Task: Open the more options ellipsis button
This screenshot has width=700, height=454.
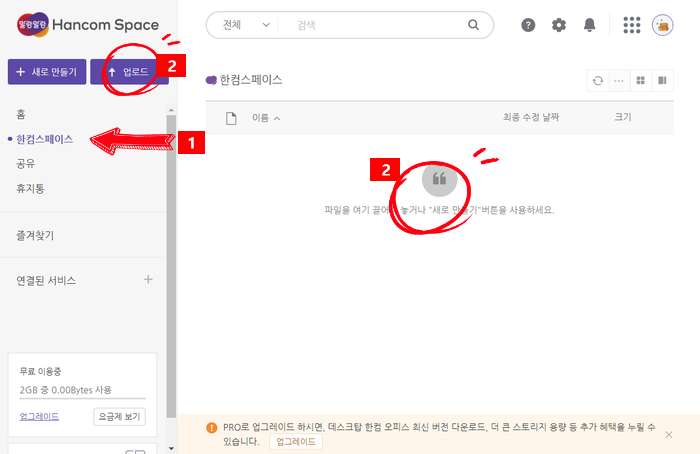Action: [619, 80]
